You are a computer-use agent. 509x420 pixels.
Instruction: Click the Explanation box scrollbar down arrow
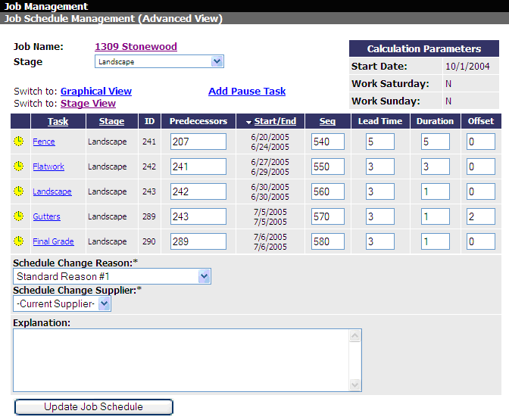tap(354, 385)
